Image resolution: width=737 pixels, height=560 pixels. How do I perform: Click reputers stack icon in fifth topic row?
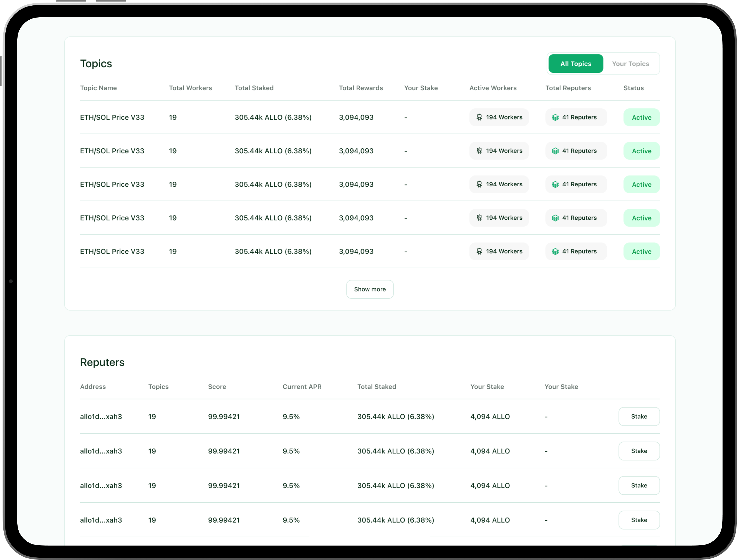click(x=555, y=252)
